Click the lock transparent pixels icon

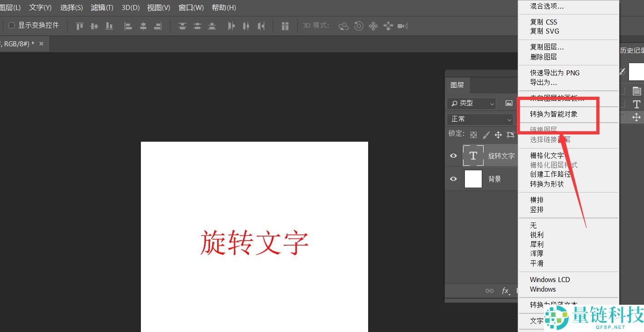pos(474,135)
